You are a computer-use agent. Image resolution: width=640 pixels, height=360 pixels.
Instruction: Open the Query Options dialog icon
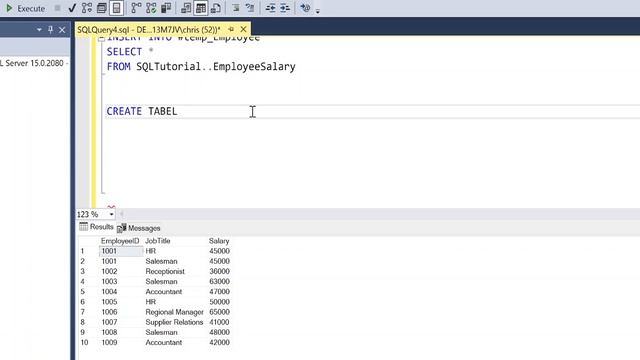[102, 8]
